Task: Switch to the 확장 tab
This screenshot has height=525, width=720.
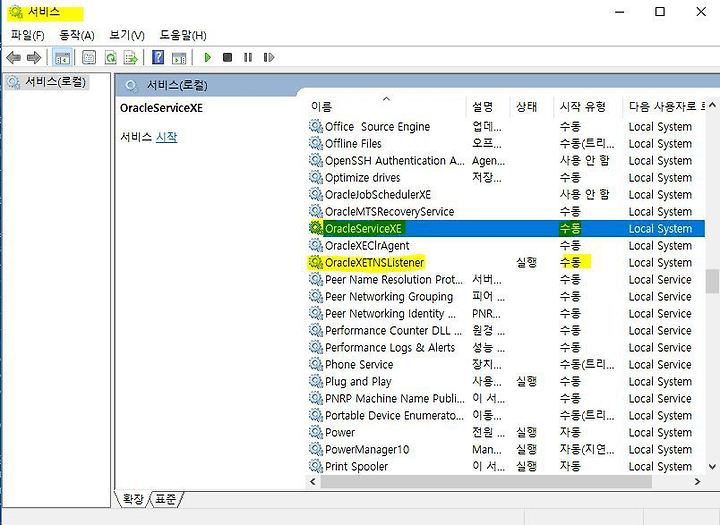Action: pyautogui.click(x=133, y=499)
